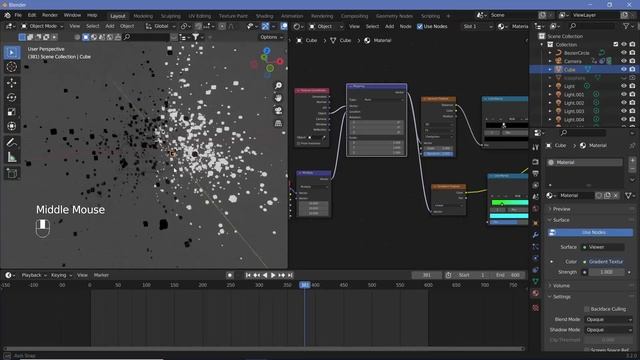Open the Material properties tab
The height and width of the screenshot is (360, 640).
(x=536, y=293)
